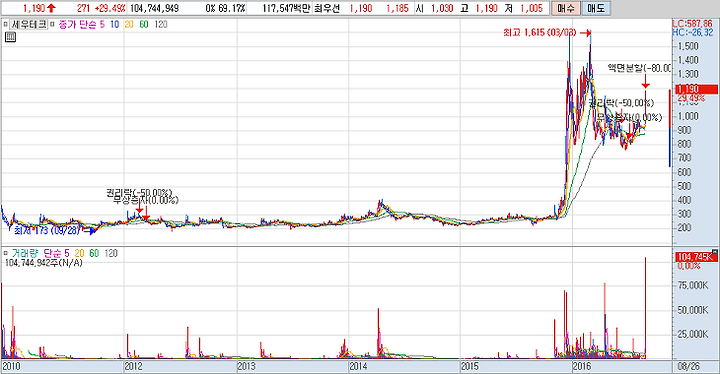This screenshot has height=374, width=720.
Task: Select the 10-day moving average in price legend
Action: [114, 24]
